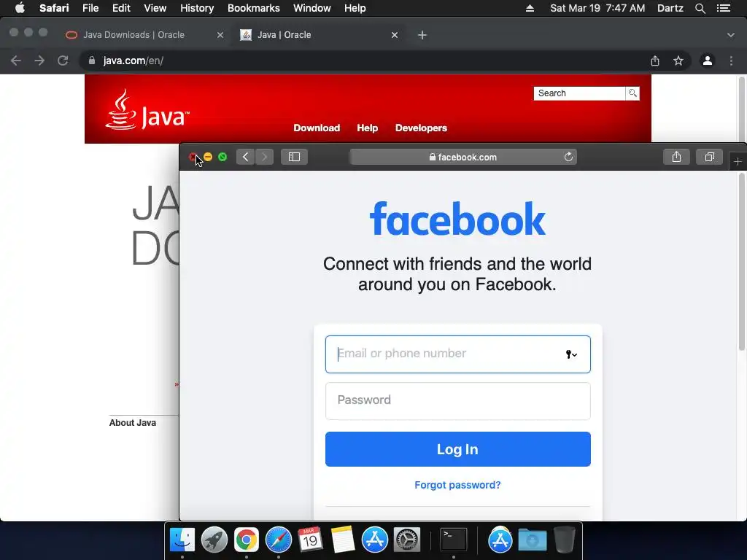Open Finder from the Dock

(x=182, y=540)
